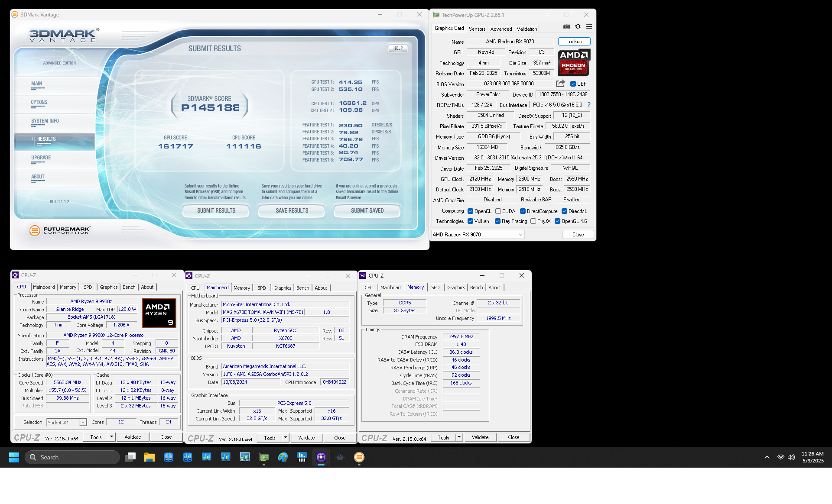Viewport: 832px width, 504px height.
Task: Click the AMD Ryzen 9 logo in CPU-Z
Action: coord(159,313)
